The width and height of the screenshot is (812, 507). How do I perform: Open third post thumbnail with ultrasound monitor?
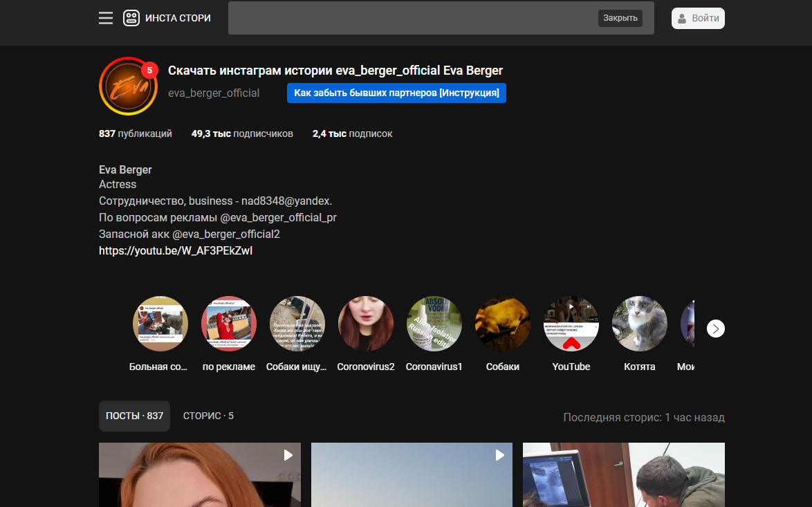pos(624,475)
